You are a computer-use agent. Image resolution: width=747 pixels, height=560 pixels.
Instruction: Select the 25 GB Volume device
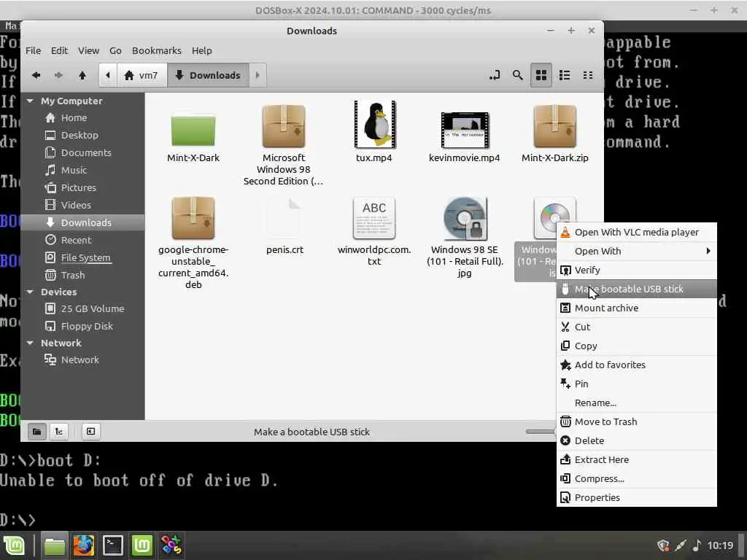(x=82, y=308)
